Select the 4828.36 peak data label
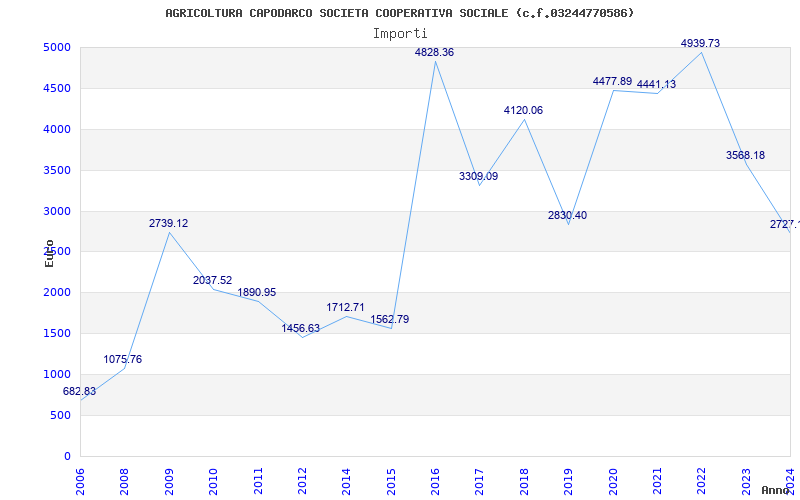The height and width of the screenshot is (500, 800). [x=434, y=52]
